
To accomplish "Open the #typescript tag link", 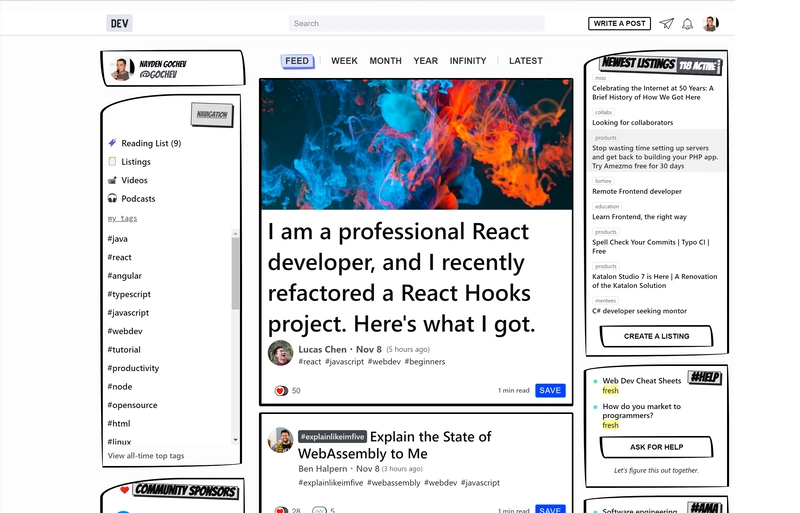I will click(128, 295).
